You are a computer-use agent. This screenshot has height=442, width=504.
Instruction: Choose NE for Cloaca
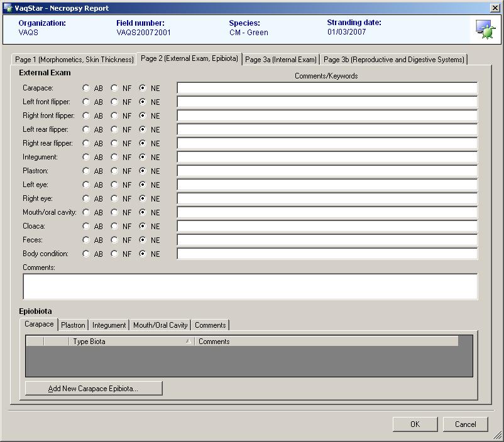[143, 226]
